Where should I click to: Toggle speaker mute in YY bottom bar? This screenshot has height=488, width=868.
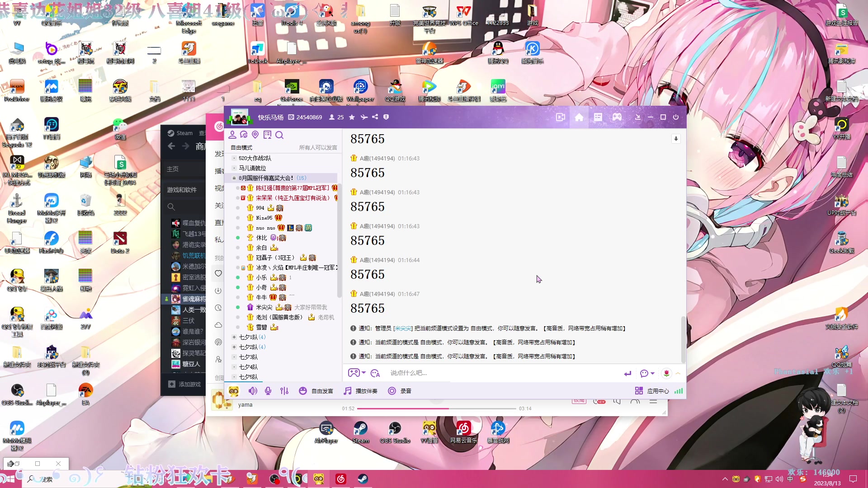click(x=253, y=391)
